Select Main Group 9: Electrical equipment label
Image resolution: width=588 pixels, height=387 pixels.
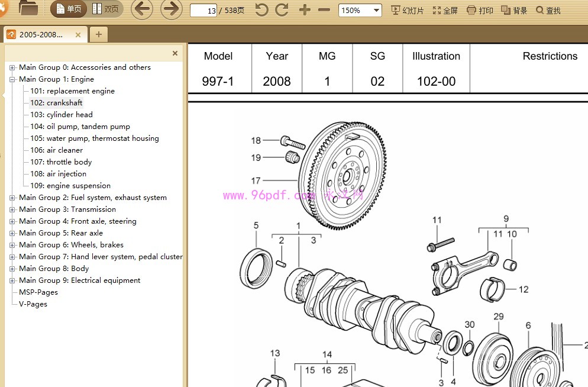tap(80, 280)
